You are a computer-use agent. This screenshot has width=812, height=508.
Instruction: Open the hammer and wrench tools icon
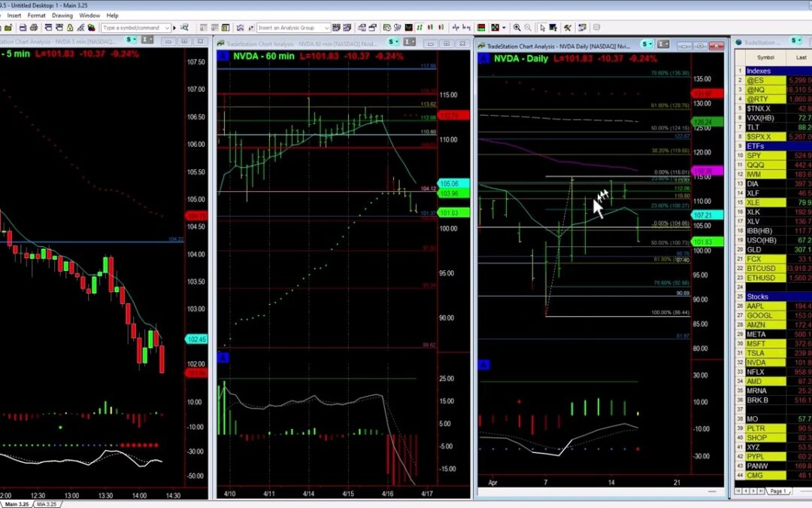568,28
